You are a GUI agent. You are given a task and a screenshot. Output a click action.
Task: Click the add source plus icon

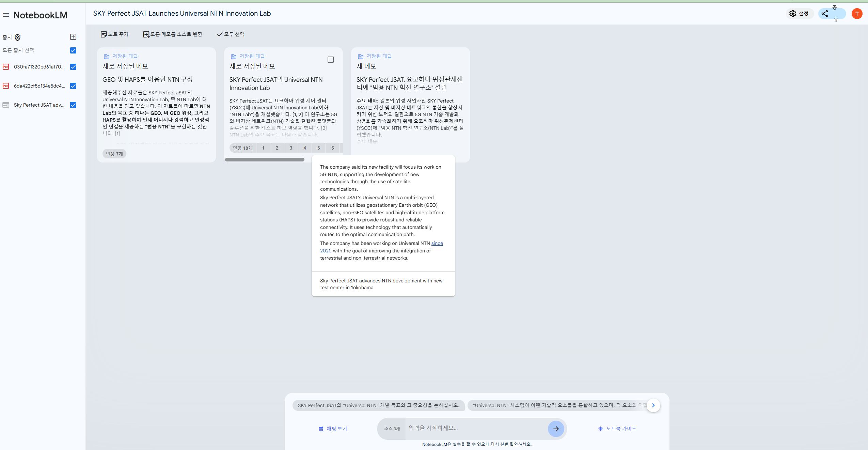click(73, 37)
